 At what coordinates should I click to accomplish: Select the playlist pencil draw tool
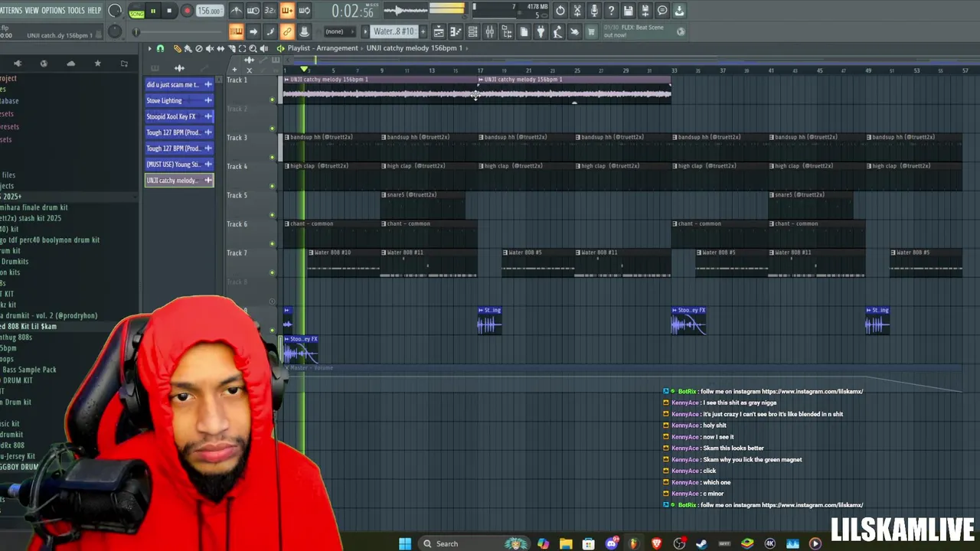click(178, 48)
